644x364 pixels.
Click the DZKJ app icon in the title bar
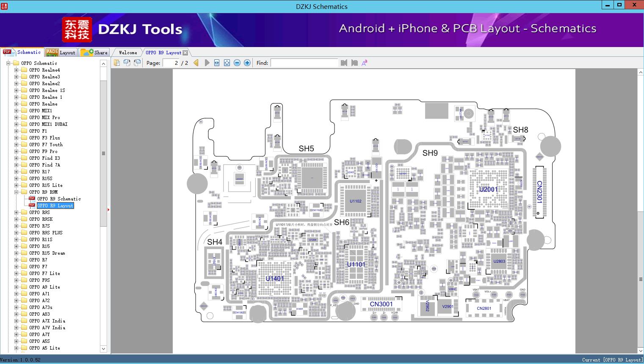(4, 6)
